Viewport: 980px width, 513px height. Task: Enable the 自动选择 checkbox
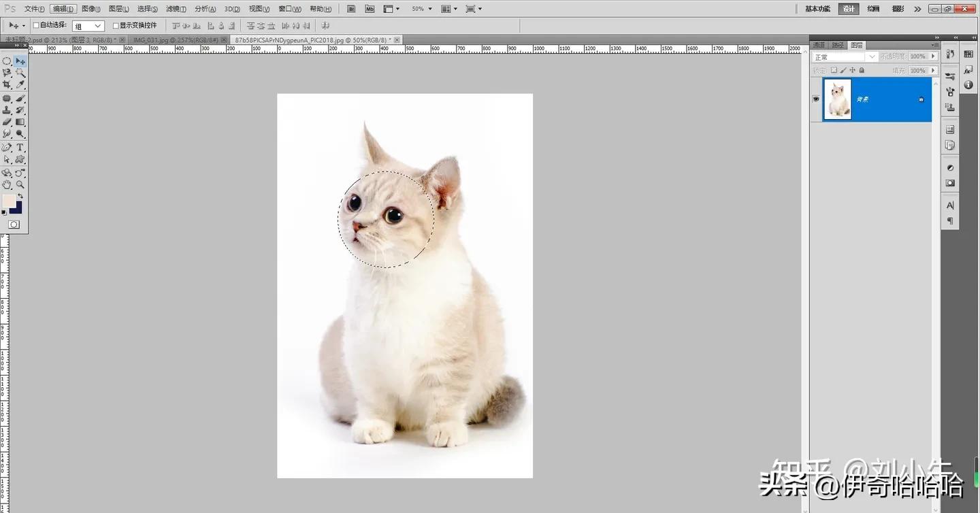tap(35, 25)
